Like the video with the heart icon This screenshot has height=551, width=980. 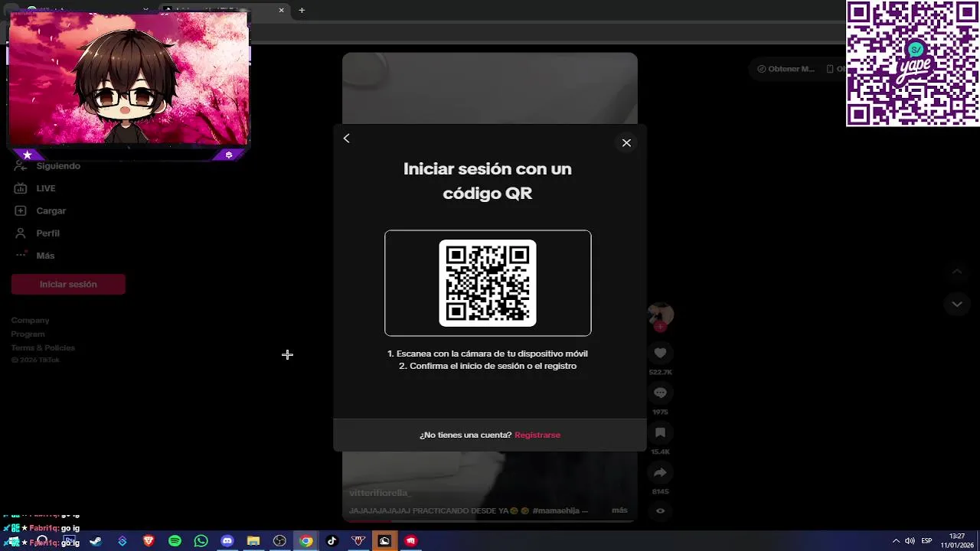tap(660, 353)
